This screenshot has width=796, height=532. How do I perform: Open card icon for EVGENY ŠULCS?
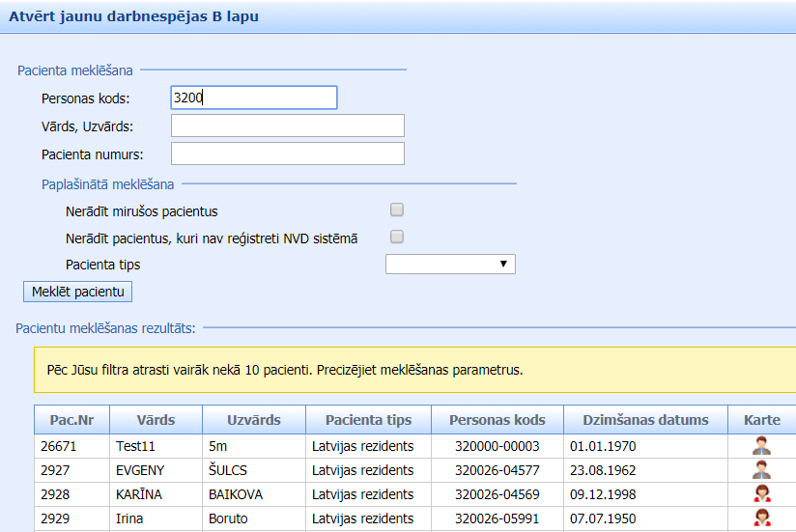[x=762, y=470]
